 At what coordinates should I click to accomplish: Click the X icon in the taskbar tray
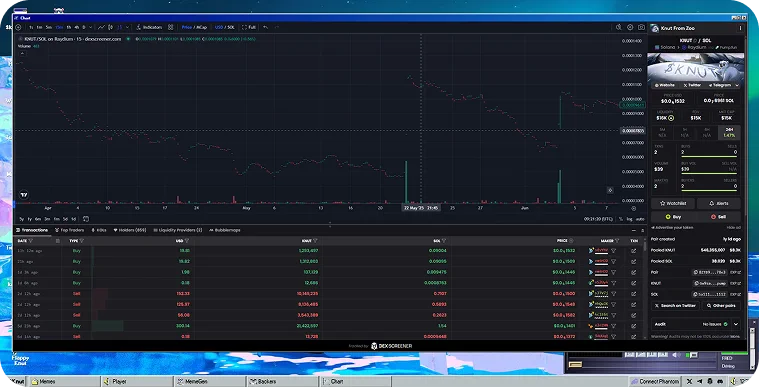pyautogui.click(x=689, y=382)
